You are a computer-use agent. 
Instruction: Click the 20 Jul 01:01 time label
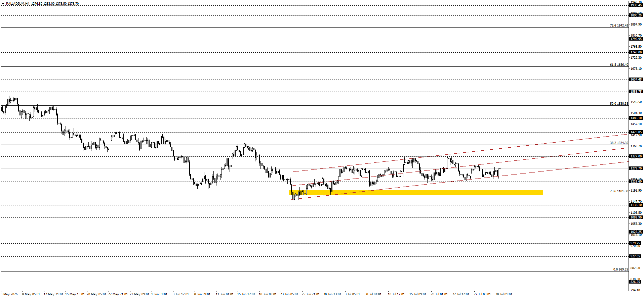439,294
